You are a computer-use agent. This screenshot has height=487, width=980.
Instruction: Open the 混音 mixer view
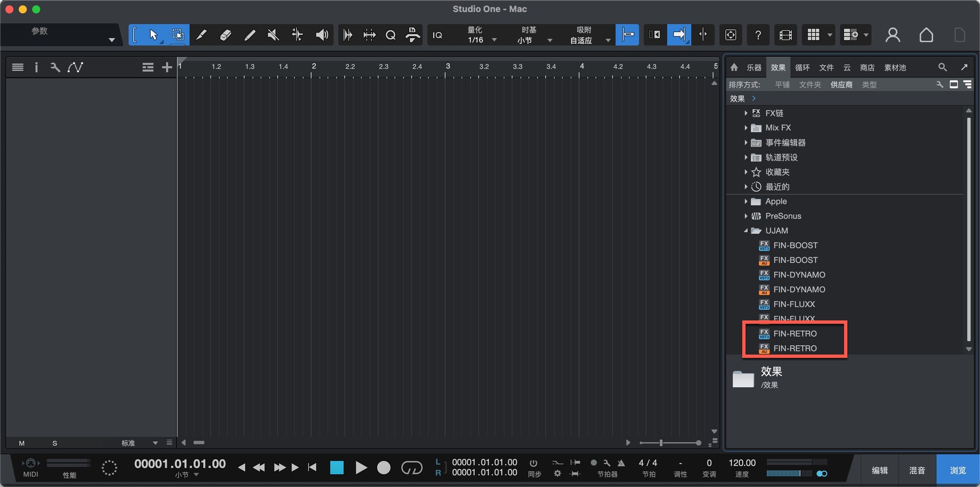[917, 470]
